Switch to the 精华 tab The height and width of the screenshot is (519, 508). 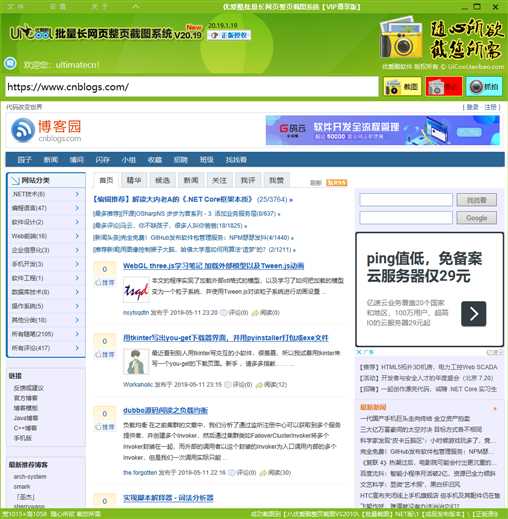[134, 180]
